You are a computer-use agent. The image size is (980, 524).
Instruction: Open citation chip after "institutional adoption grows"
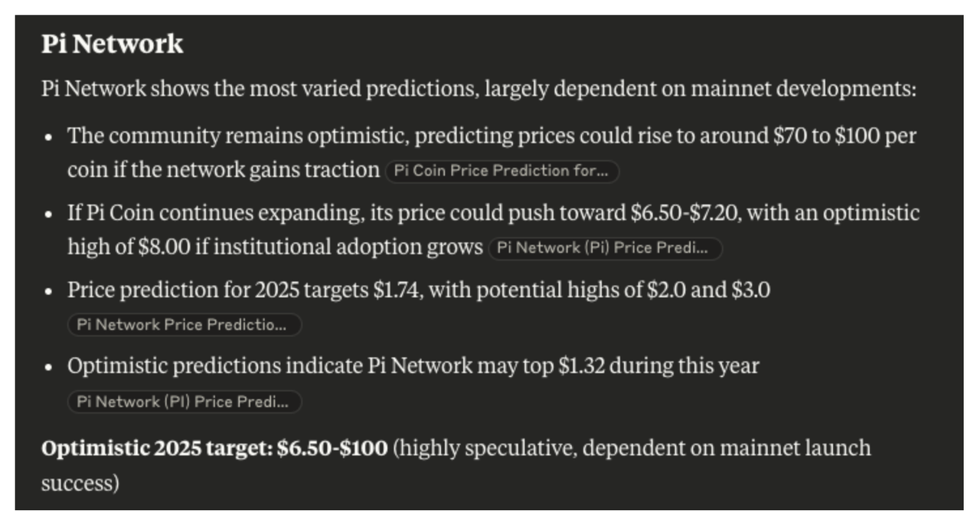(x=605, y=248)
